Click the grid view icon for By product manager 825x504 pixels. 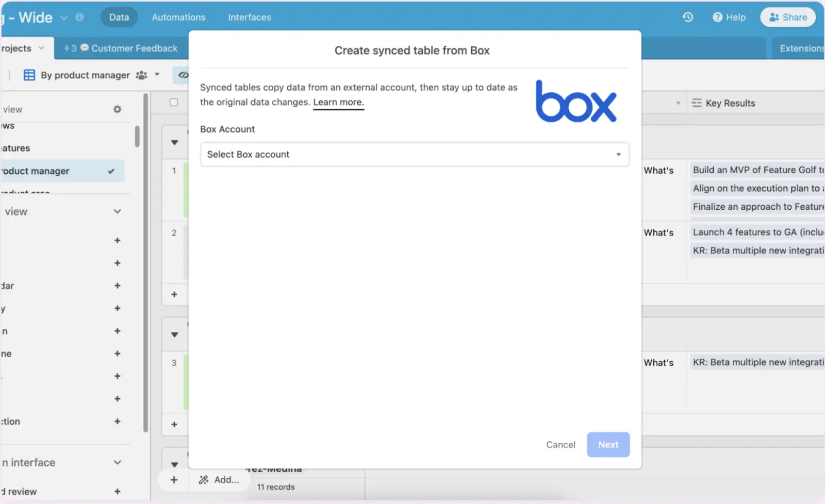coord(29,75)
